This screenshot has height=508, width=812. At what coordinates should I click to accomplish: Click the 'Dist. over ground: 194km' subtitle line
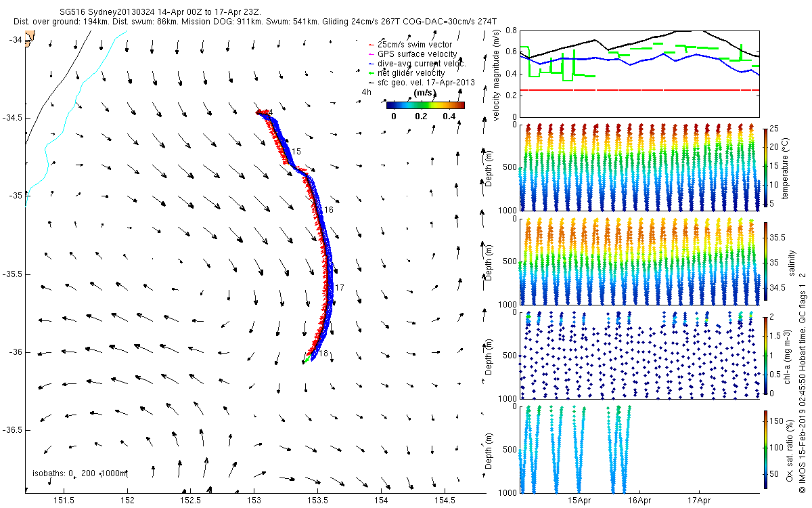[255, 22]
